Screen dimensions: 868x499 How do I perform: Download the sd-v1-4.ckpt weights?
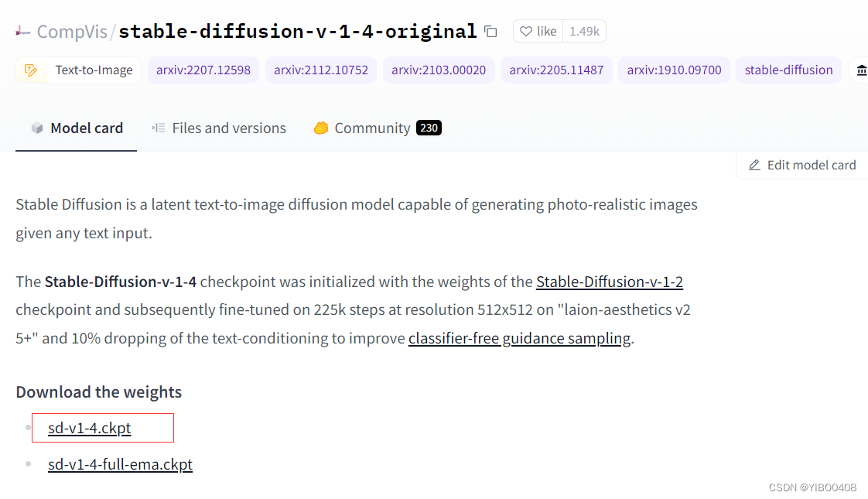pos(90,428)
